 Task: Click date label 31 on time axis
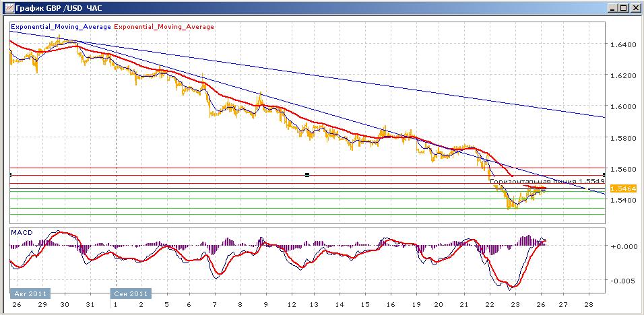[91, 305]
